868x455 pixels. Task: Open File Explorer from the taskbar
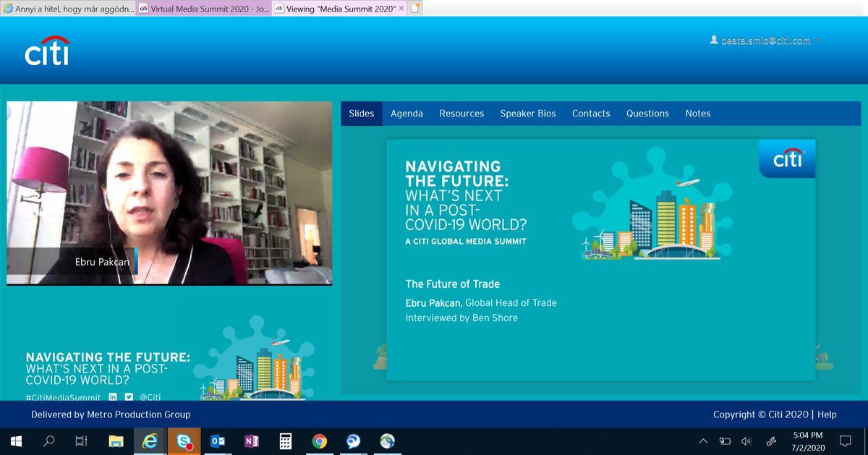(116, 441)
